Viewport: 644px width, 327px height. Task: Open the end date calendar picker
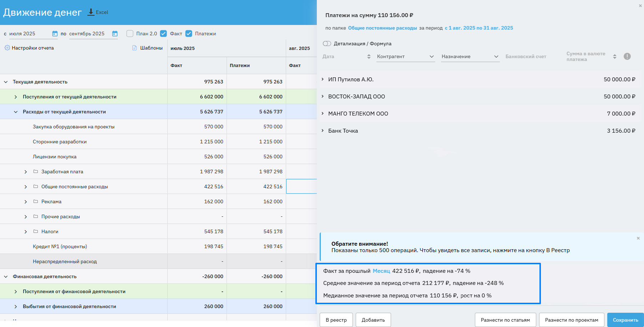(115, 34)
